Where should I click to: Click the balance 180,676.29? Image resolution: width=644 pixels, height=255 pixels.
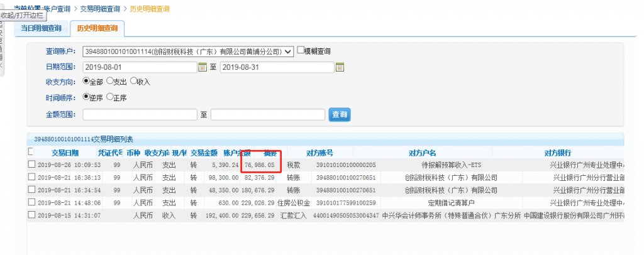pyautogui.click(x=258, y=191)
